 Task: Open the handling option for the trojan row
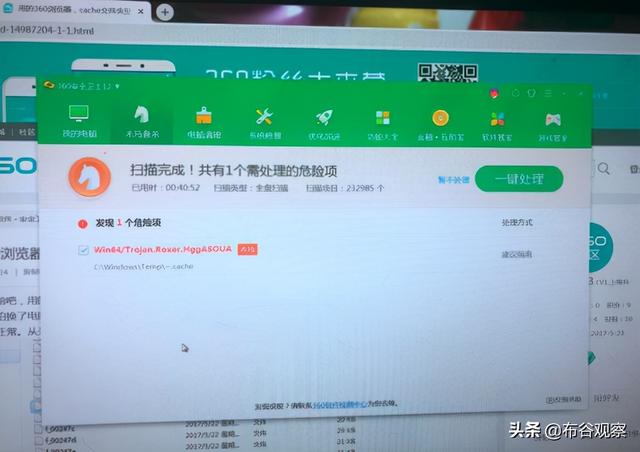point(516,254)
